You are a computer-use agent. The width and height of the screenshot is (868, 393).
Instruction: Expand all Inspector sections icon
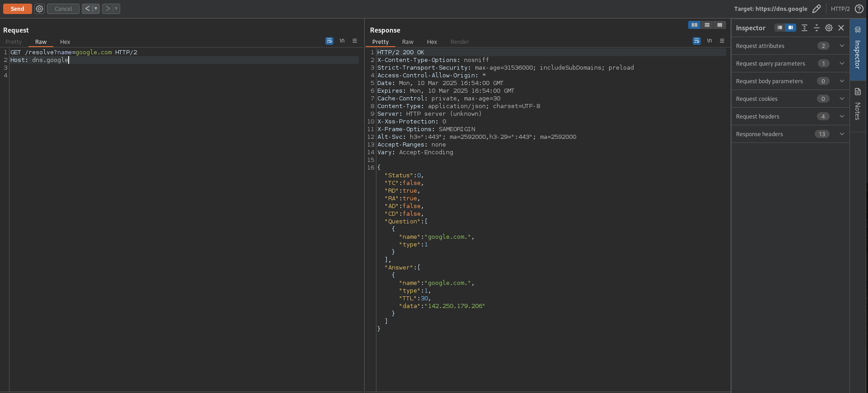(804, 28)
